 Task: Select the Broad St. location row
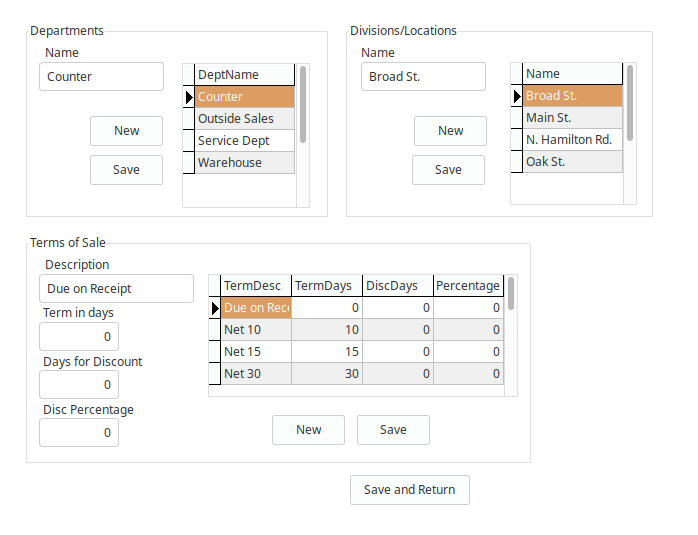point(572,96)
